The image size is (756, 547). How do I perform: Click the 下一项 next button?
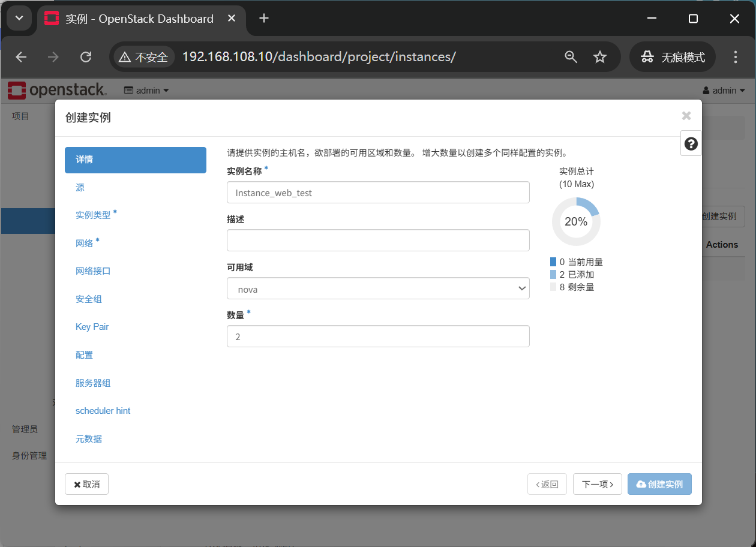pyautogui.click(x=598, y=485)
